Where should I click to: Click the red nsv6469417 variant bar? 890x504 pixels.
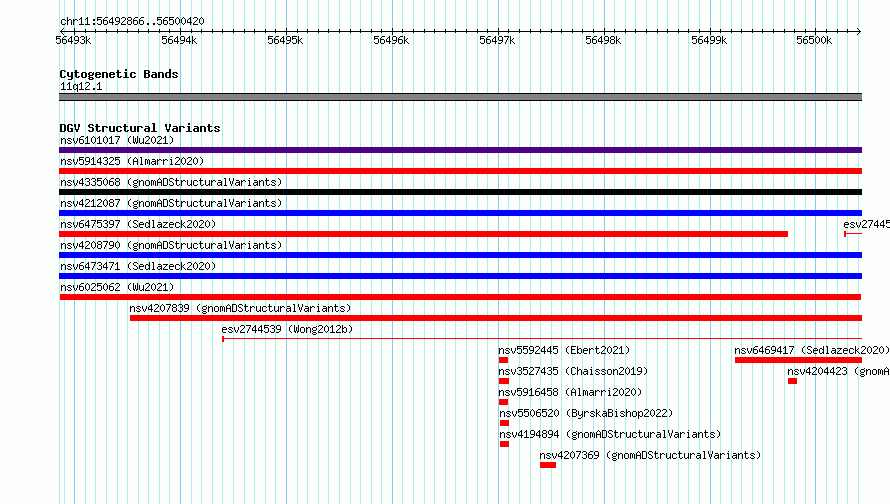(798, 360)
